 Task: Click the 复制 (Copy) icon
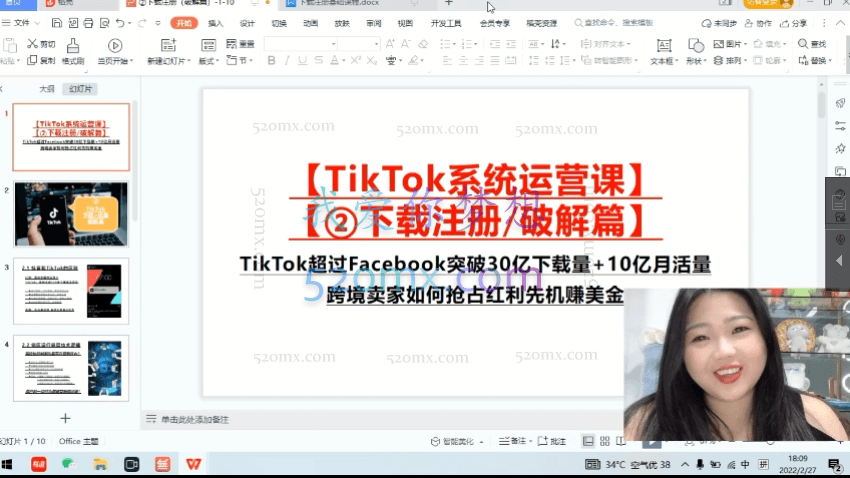[33, 60]
